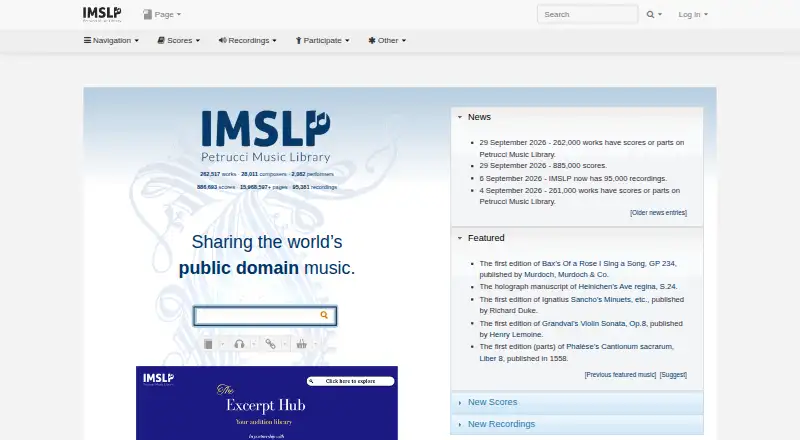The height and width of the screenshot is (440, 800).
Task: Collapse the Featured section
Action: pos(577,238)
